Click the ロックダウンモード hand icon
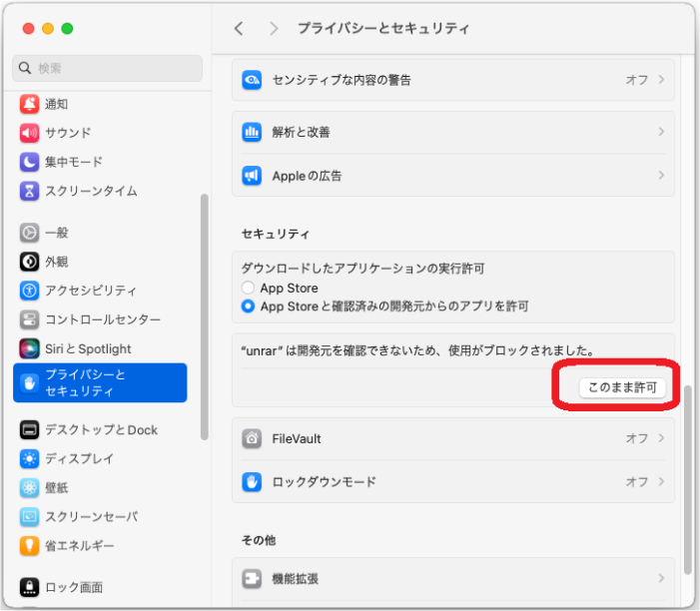Screen dimensions: 700x611 [x=252, y=481]
